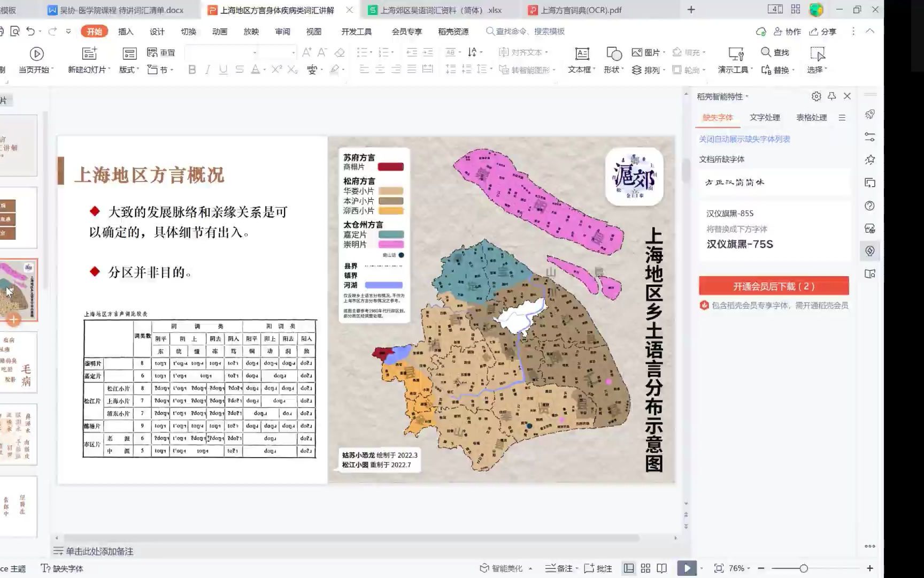Screen dimensions: 924x578
Task: Adjust the zoom slider at bottom right
Action: 805,569
